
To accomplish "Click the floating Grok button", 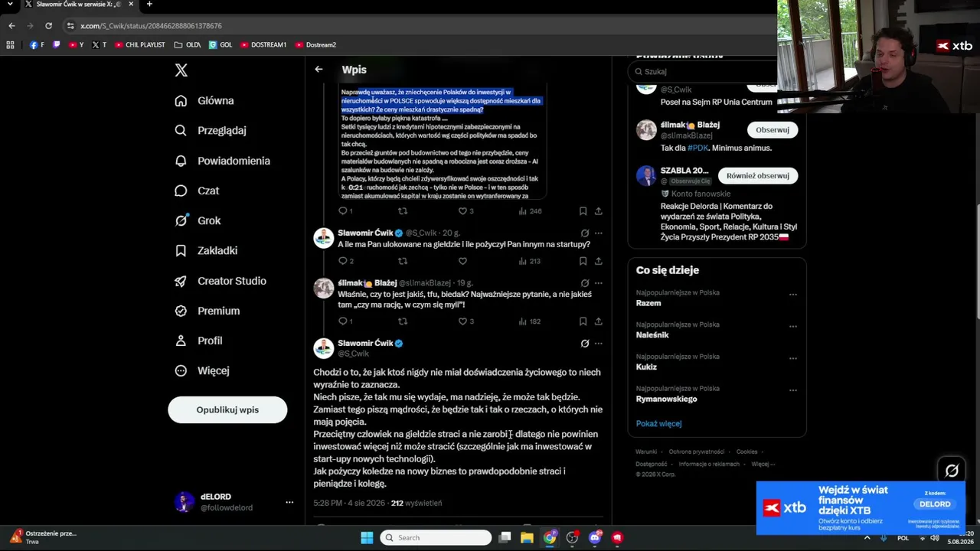I will pyautogui.click(x=952, y=471).
